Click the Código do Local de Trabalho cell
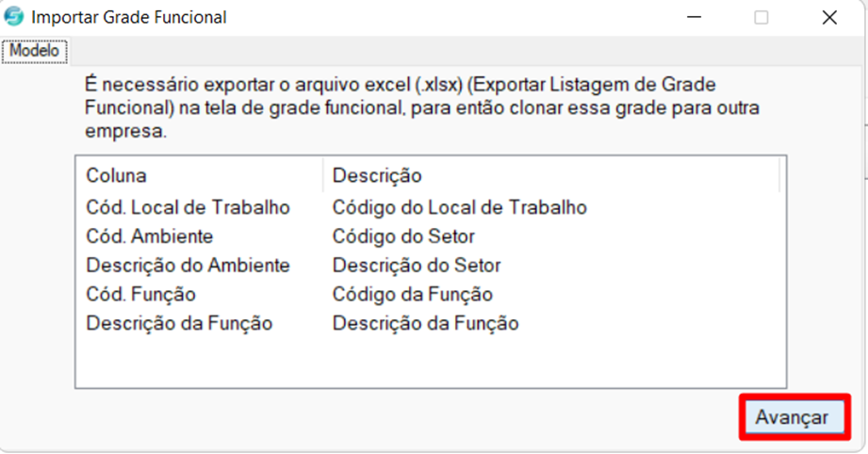 coord(460,207)
